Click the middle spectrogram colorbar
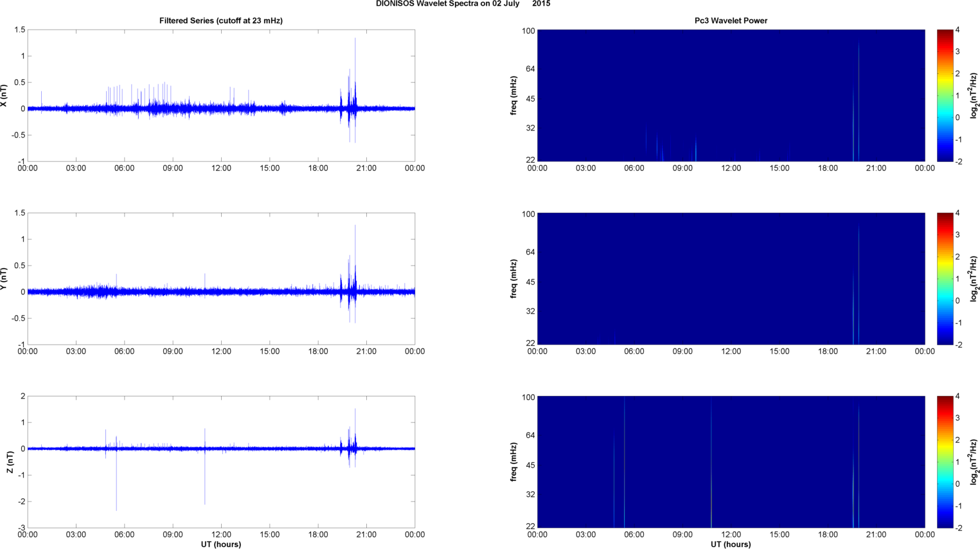The height and width of the screenshot is (549, 980). click(x=945, y=279)
